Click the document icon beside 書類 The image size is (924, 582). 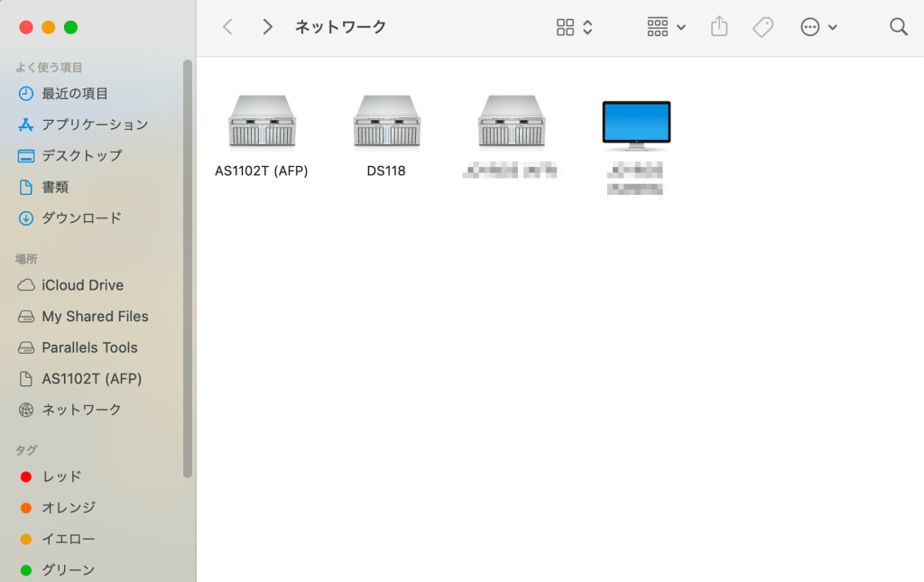tap(26, 188)
